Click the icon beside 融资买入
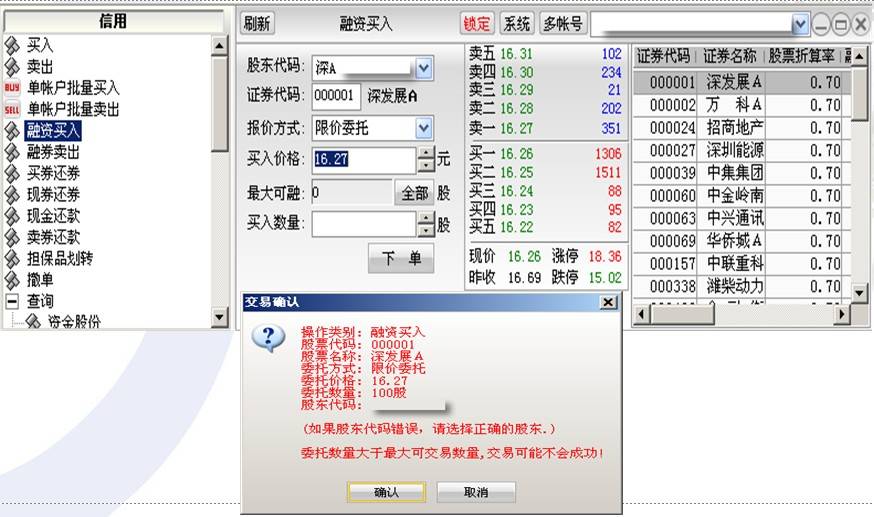Image resolution: width=874 pixels, height=517 pixels. click(12, 130)
